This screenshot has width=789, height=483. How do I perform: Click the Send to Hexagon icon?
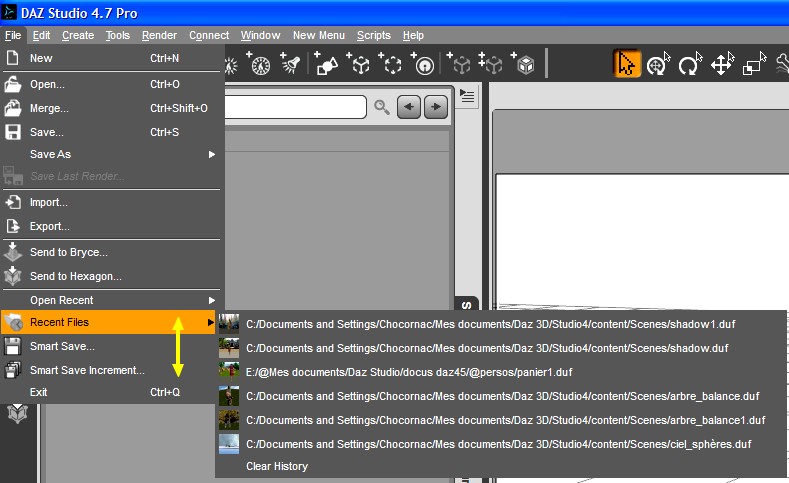[x=13, y=276]
